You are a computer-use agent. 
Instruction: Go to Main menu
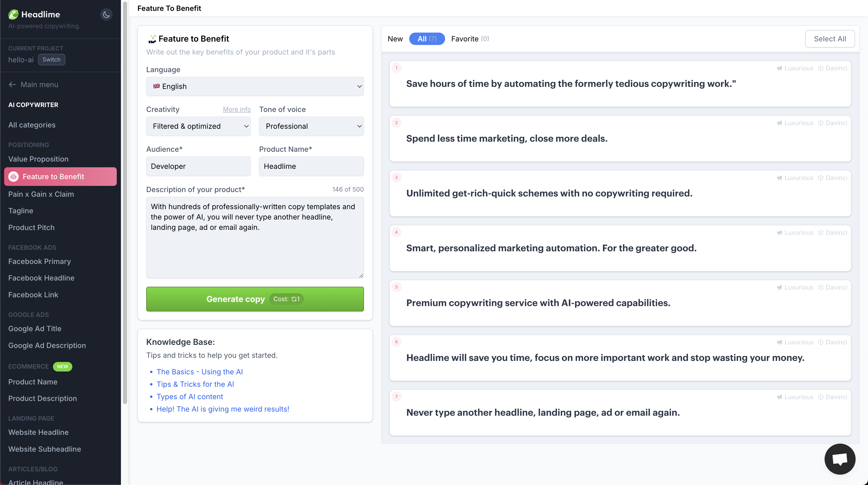point(40,85)
